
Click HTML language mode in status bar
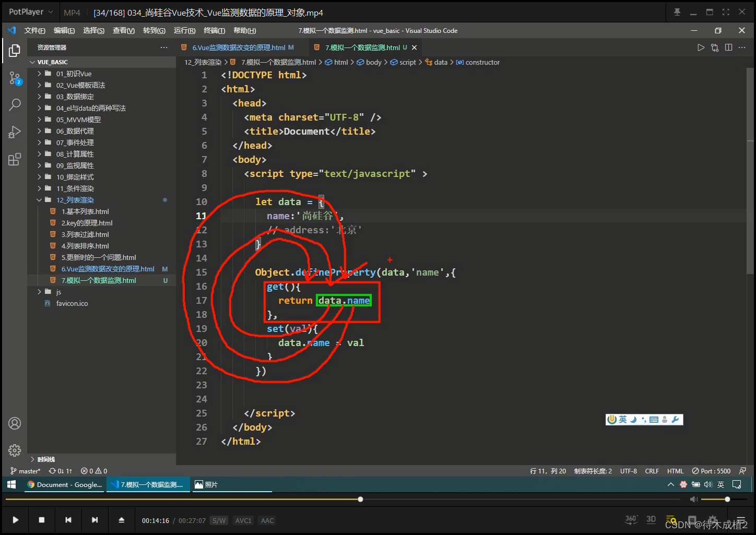pyautogui.click(x=675, y=471)
